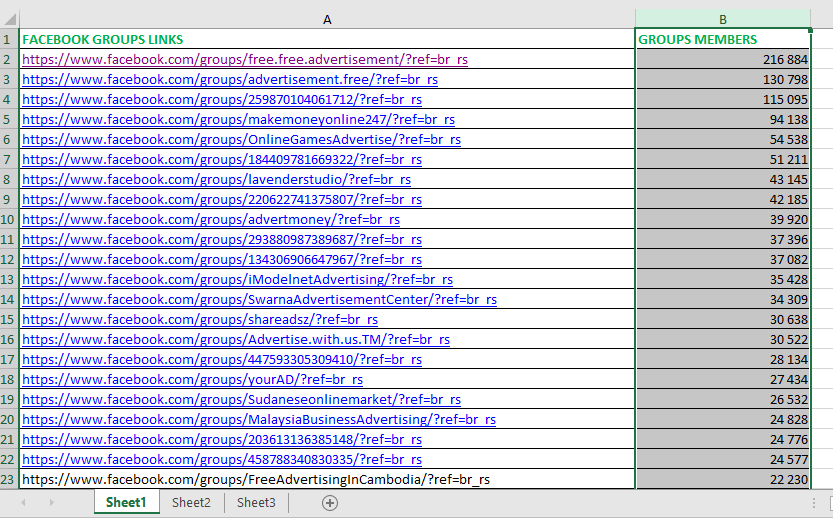Select the cell with value 27 434
This screenshot has height=518, width=833.
722,380
